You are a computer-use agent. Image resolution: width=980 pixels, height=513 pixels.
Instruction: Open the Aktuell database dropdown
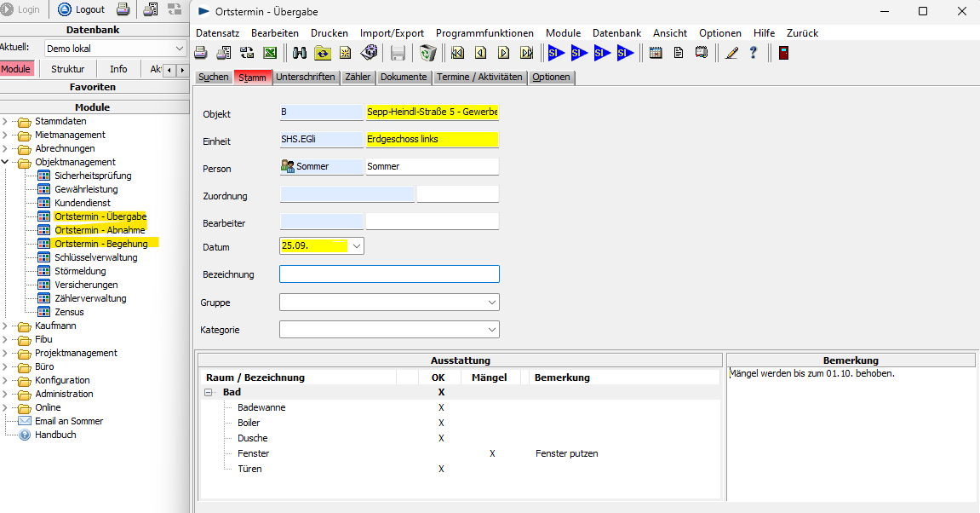[179, 49]
